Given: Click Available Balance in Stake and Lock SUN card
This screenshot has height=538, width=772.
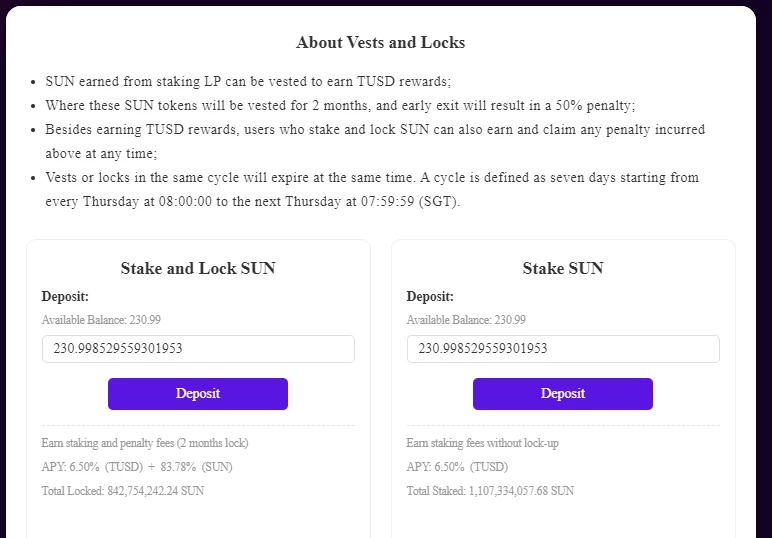Looking at the screenshot, I should 101,320.
